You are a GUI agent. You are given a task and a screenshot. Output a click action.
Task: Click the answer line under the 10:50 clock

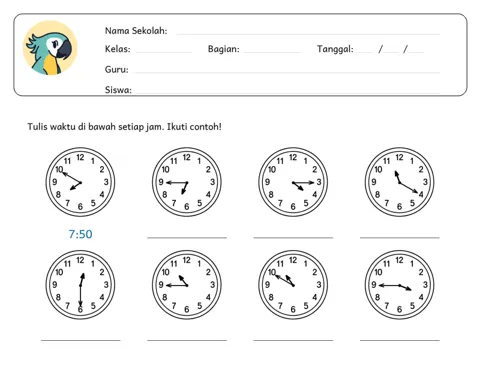[x=293, y=340]
